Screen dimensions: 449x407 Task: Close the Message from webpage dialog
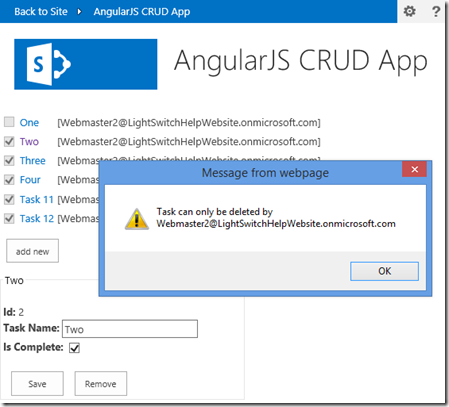414,169
